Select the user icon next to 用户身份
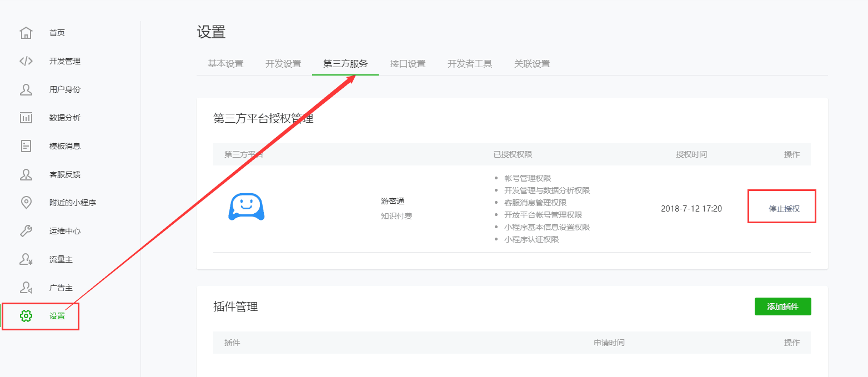 coord(26,89)
